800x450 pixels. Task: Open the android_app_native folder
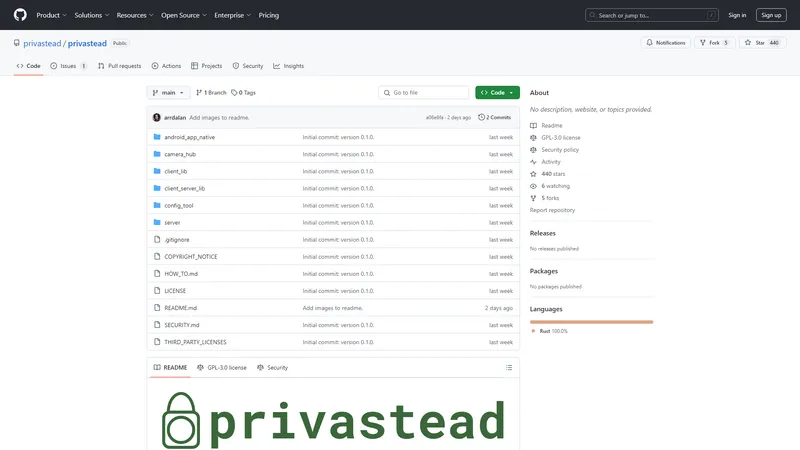pos(189,137)
